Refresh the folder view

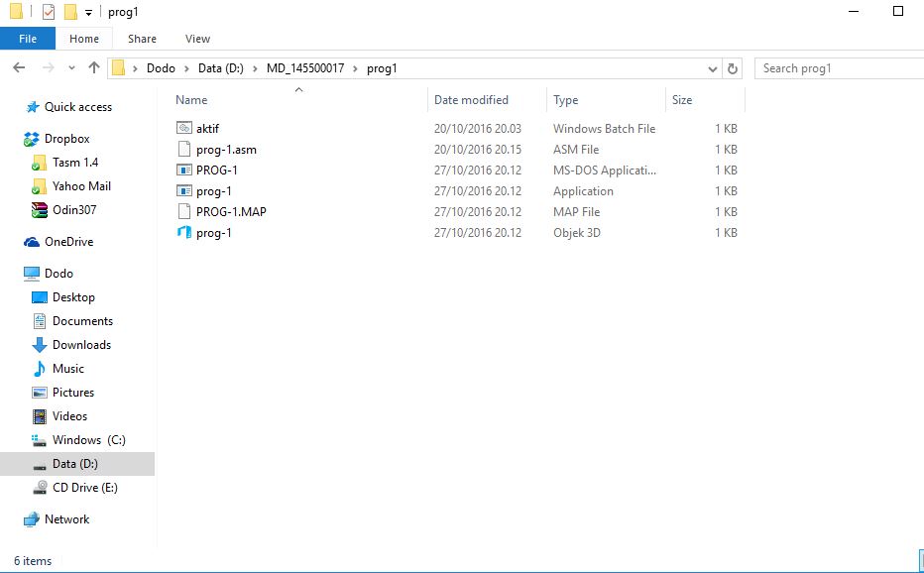[x=732, y=68]
